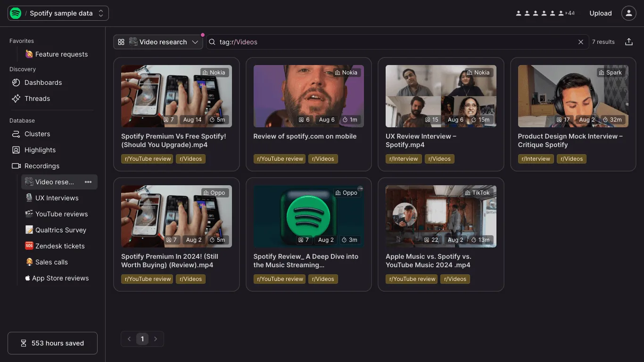
Task: Click the r/Interview tag on UX Review Interview card
Action: (404, 159)
